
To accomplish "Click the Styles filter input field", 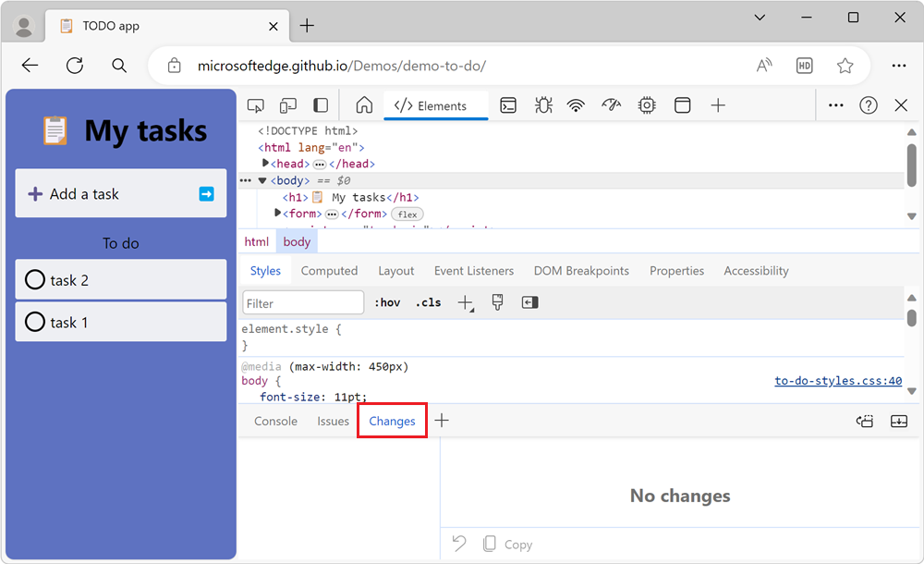I will click(303, 302).
